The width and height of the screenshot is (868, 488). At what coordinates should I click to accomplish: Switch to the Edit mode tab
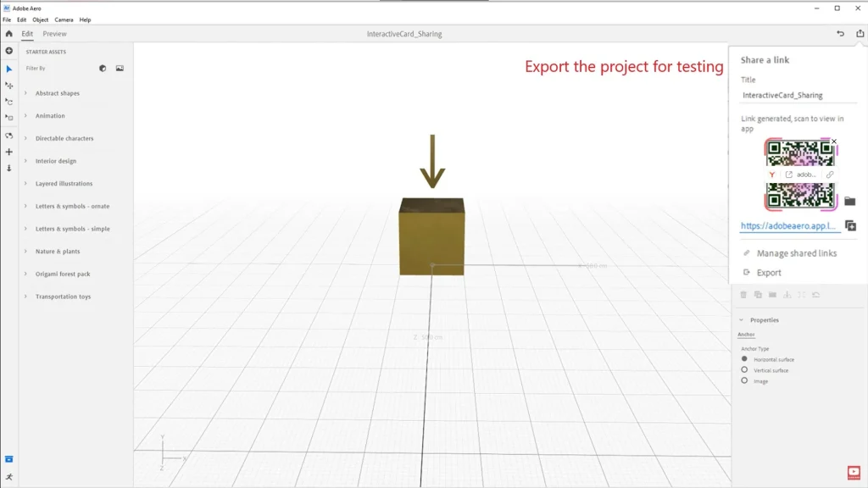[x=27, y=34]
